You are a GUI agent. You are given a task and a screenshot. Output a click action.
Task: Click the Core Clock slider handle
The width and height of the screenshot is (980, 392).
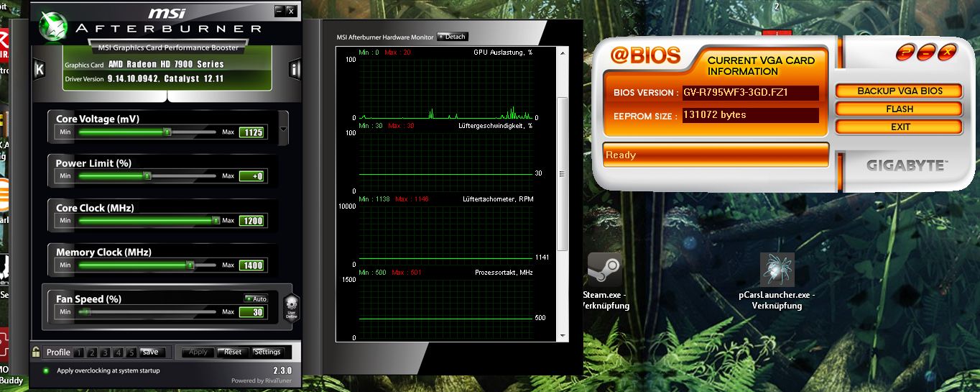(216, 221)
